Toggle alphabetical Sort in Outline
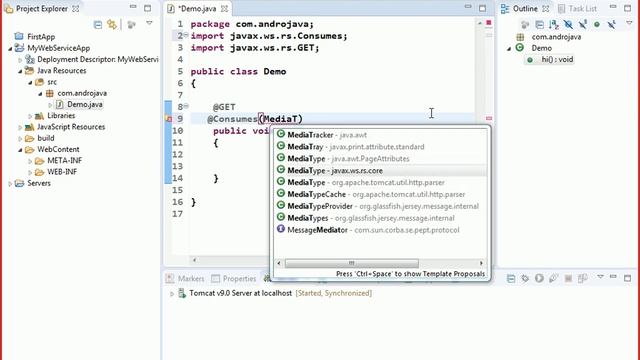Screen dimensions: 640x360 (x=554, y=24)
